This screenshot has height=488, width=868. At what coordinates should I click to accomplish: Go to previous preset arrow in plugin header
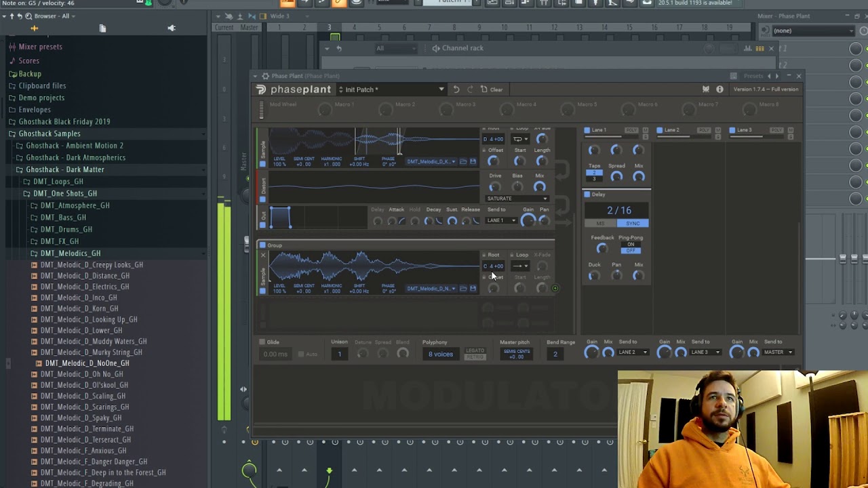tap(768, 76)
